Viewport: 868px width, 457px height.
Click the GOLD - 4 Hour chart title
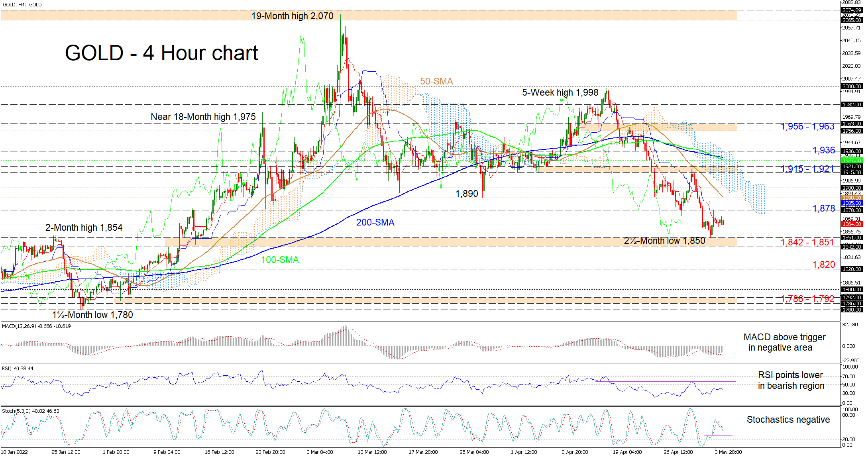[161, 53]
